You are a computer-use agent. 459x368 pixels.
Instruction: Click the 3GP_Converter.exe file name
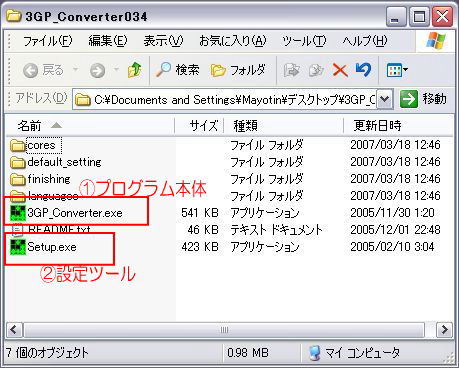pyautogui.click(x=75, y=213)
